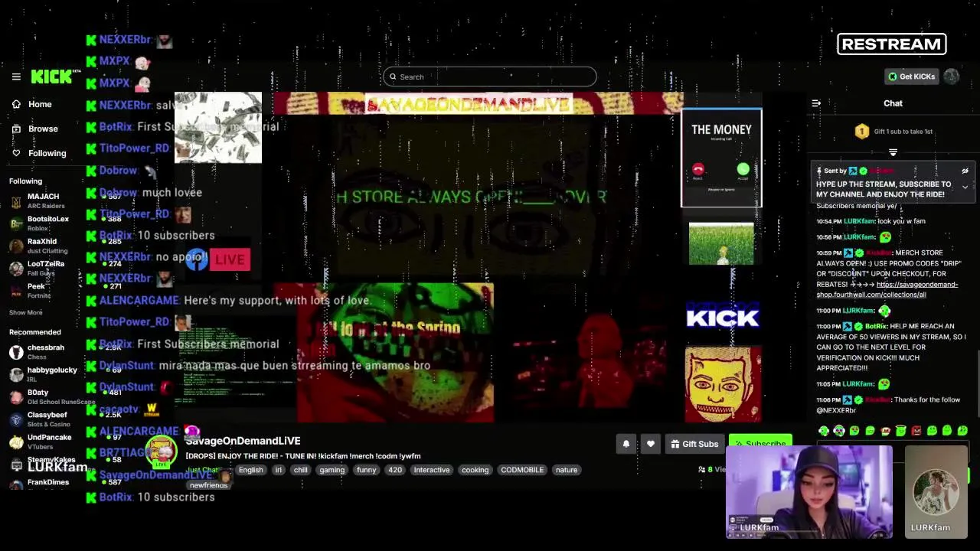The image size is (980, 551).
Task: Click the falling money thumbnail
Action: pos(218,128)
